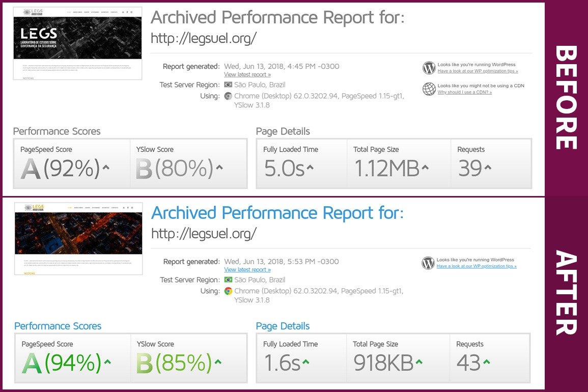This screenshot has width=588, height=392.
Task: Open the "View latest report" link in the before report
Action: pyautogui.click(x=247, y=75)
